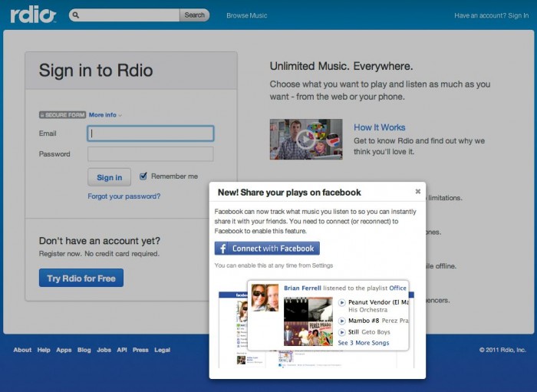Expand the More info dropdown
Image resolution: width=537 pixels, height=392 pixels.
click(105, 115)
